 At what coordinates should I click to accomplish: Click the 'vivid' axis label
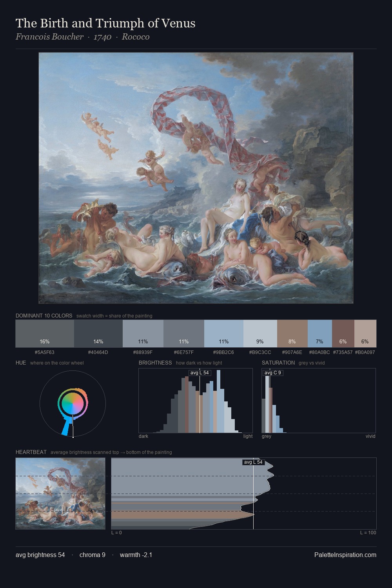(370, 436)
